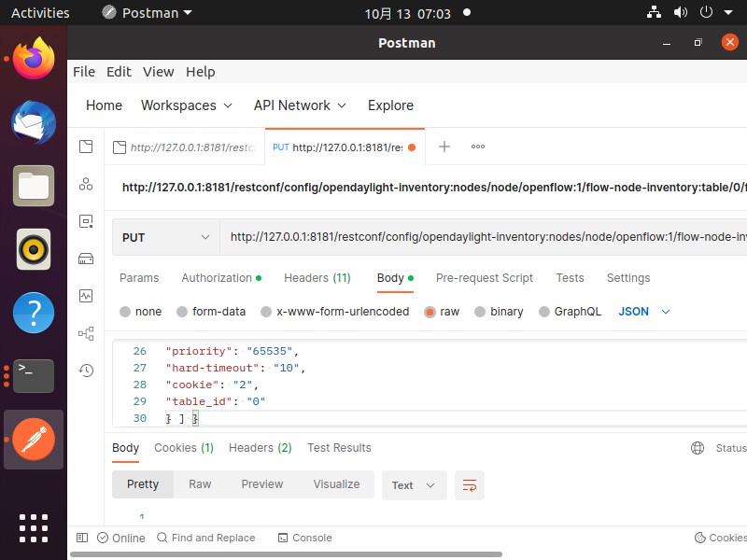Screen dimensions: 747x560
Task: Open the Monitors sidebar icon
Action: 86,296
